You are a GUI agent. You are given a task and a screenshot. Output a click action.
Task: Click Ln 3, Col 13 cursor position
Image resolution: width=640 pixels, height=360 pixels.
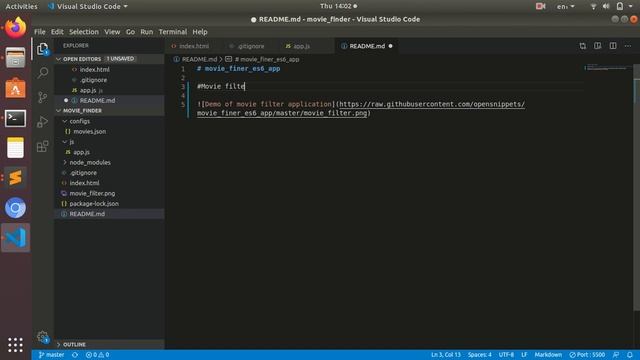tap(446, 355)
